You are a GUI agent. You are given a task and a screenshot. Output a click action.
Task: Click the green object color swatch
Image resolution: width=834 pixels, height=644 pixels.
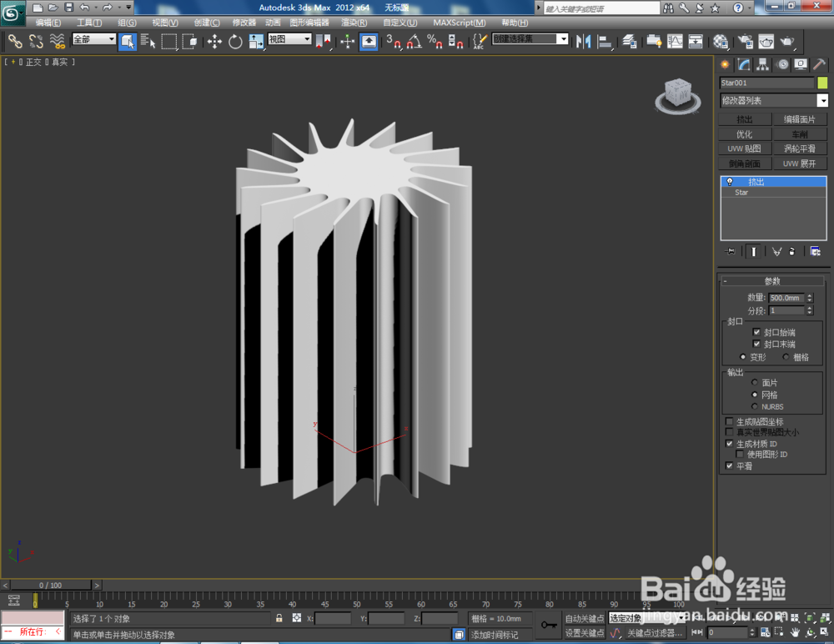point(822,83)
